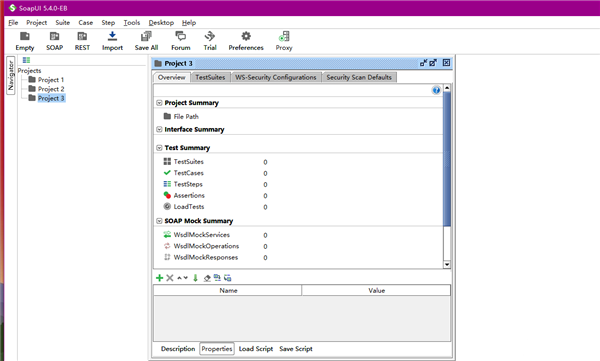The width and height of the screenshot is (600, 361).
Task: Move property down with the small down arrow
Action: coord(186,278)
